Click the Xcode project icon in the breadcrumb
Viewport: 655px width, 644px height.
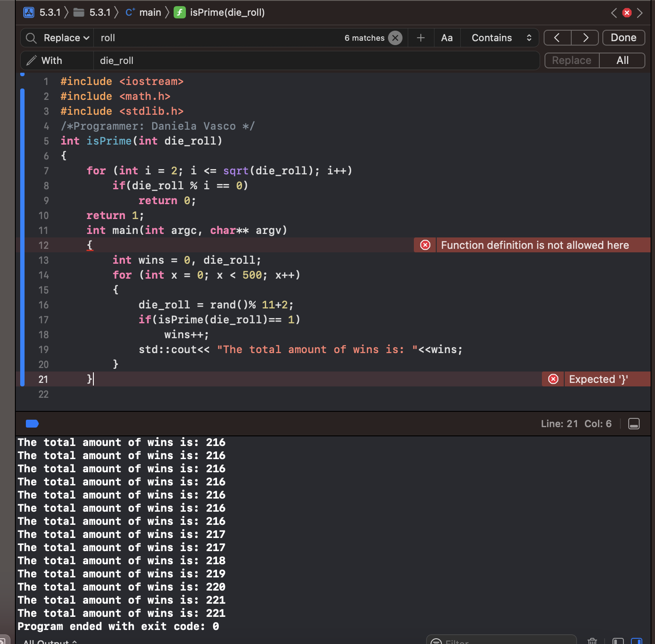(29, 12)
